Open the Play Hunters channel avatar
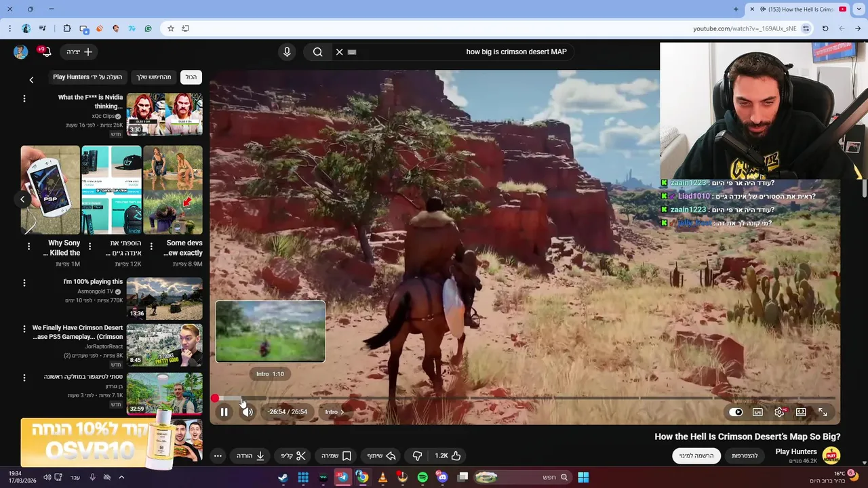 pos(831,455)
